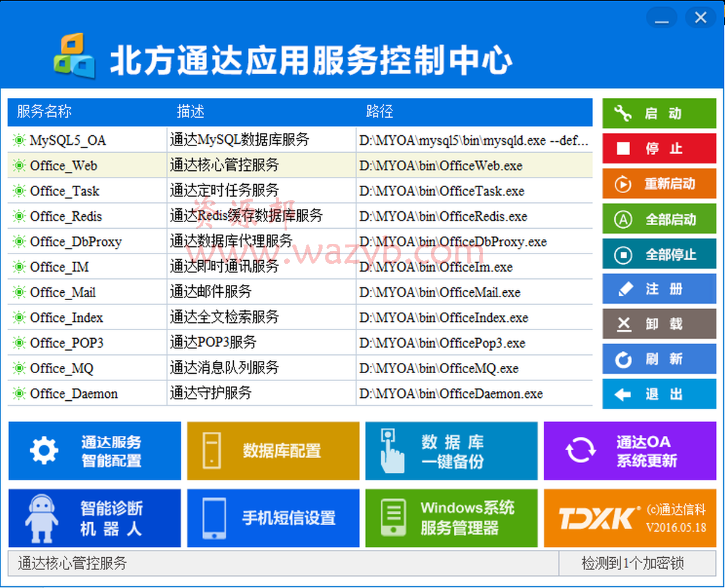Screen dimensions: 725x588
Task: Click the phone icon on 手机短信设置 tile
Action: pyautogui.click(x=214, y=518)
